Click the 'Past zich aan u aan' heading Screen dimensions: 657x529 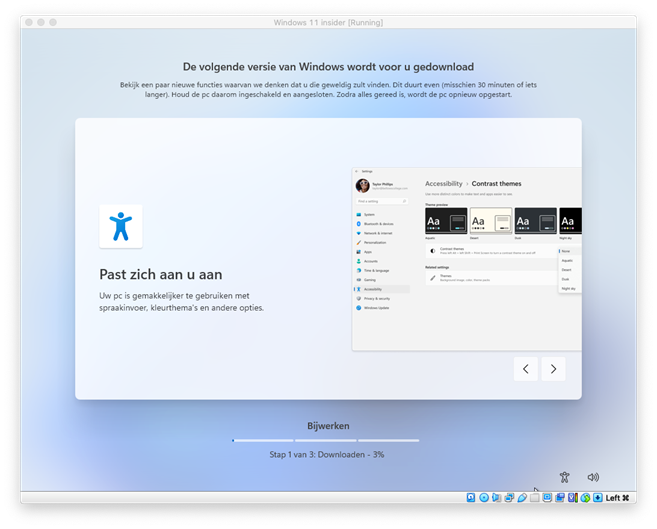click(x=161, y=274)
